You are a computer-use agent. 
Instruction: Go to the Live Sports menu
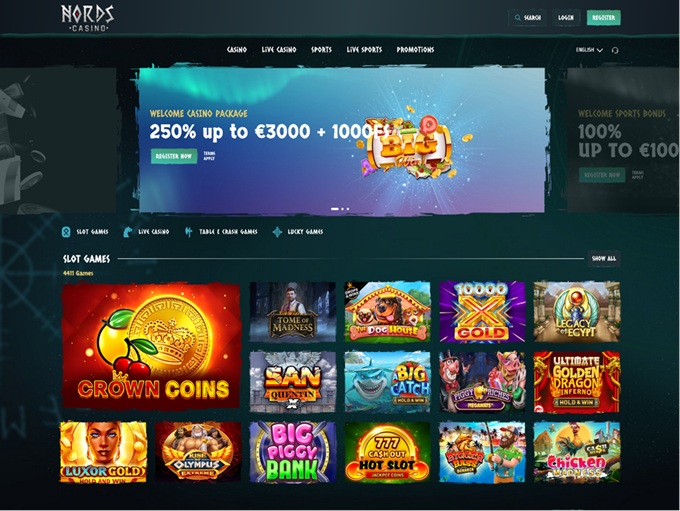(364, 49)
